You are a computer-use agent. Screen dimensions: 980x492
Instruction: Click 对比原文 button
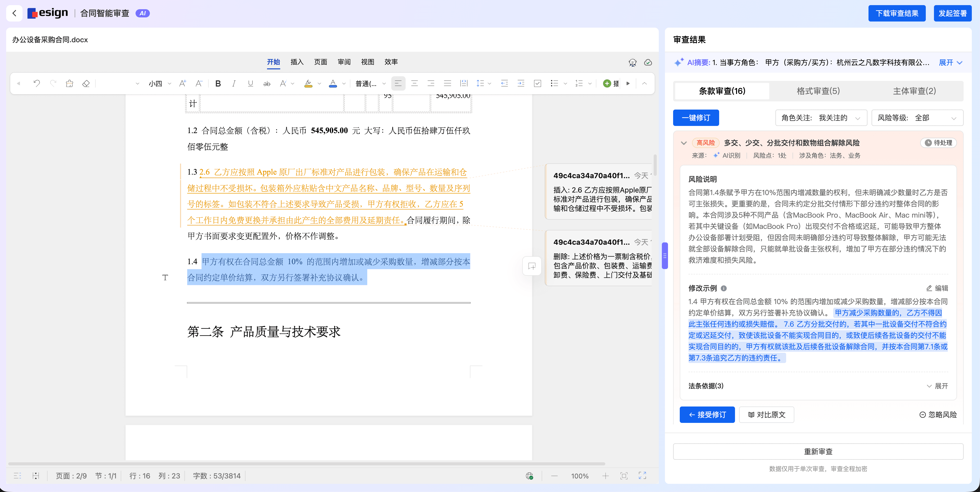pos(766,415)
